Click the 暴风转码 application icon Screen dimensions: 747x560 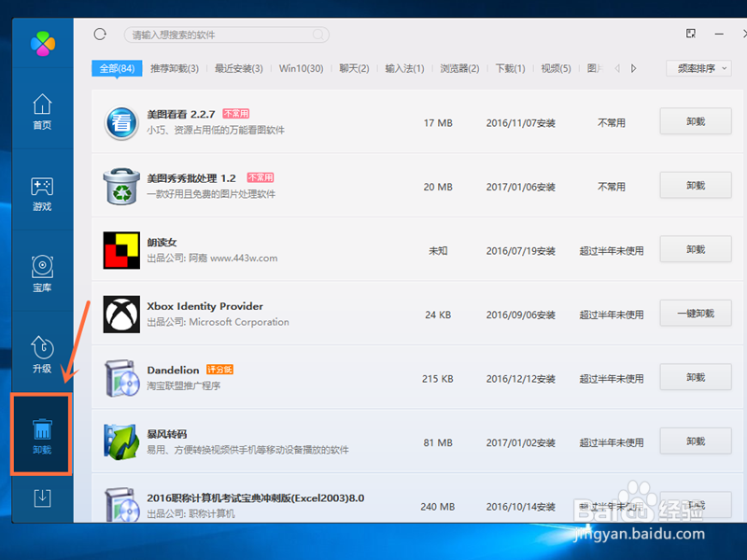pyautogui.click(x=121, y=441)
